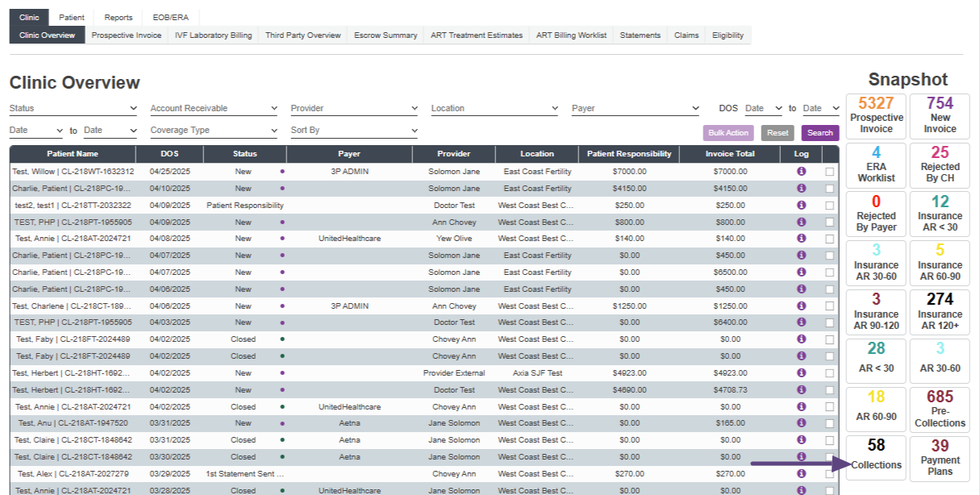Open log for Test, Annie 04/08/2025 row
The width and height of the screenshot is (980, 495).
coord(801,239)
